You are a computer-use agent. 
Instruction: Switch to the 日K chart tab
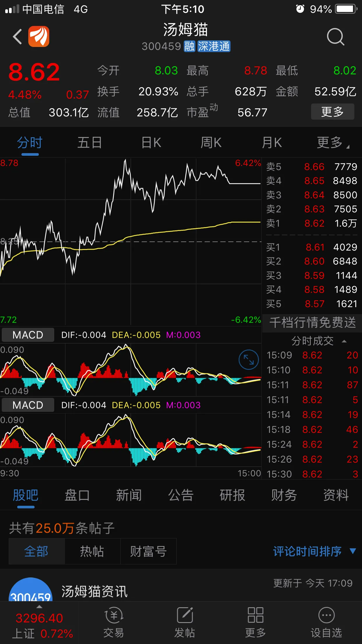pos(151,143)
